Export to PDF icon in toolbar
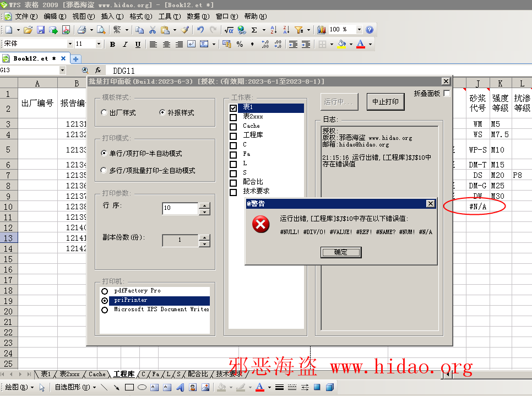Viewport: 532px width, 396px height. [66, 30]
